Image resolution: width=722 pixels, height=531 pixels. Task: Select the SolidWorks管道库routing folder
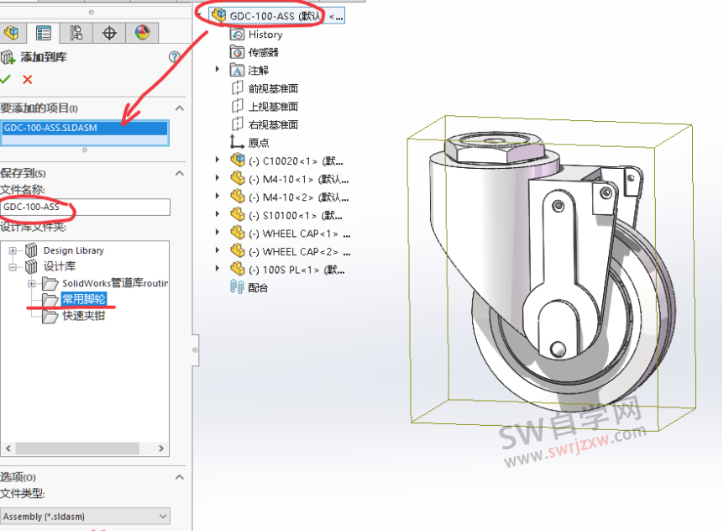point(115,283)
